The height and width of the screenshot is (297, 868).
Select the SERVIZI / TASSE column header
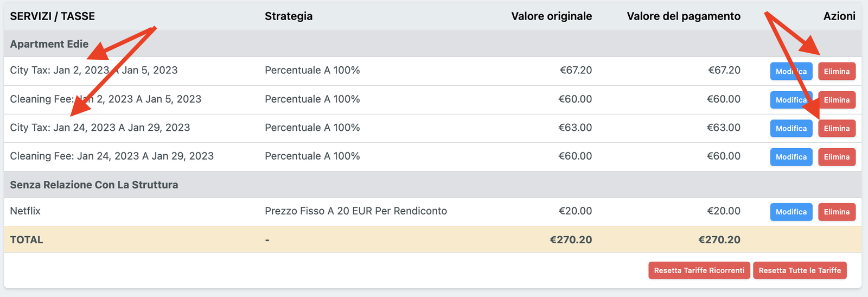click(53, 16)
